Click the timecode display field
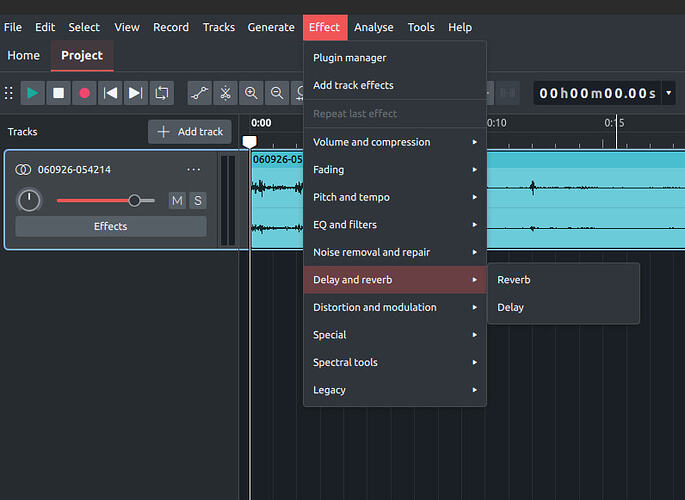Screen dimensions: 685x500 597,93
